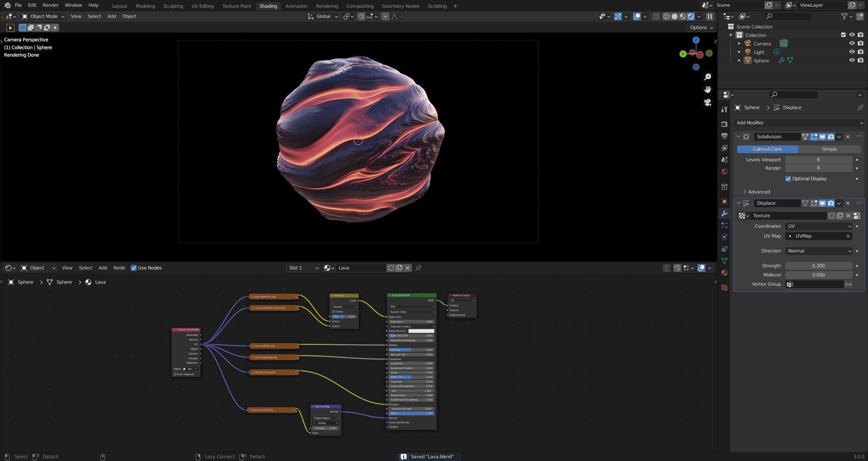Select the pan view hand icon

[708, 89]
